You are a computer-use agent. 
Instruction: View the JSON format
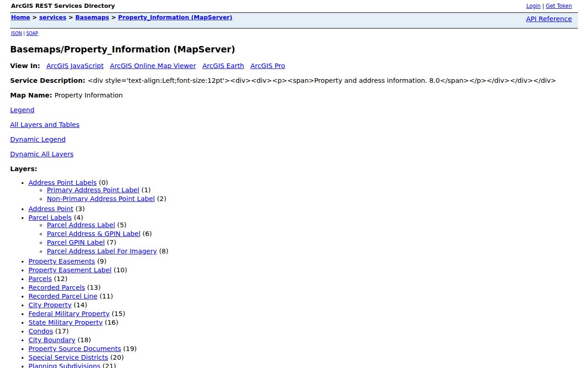point(17,33)
